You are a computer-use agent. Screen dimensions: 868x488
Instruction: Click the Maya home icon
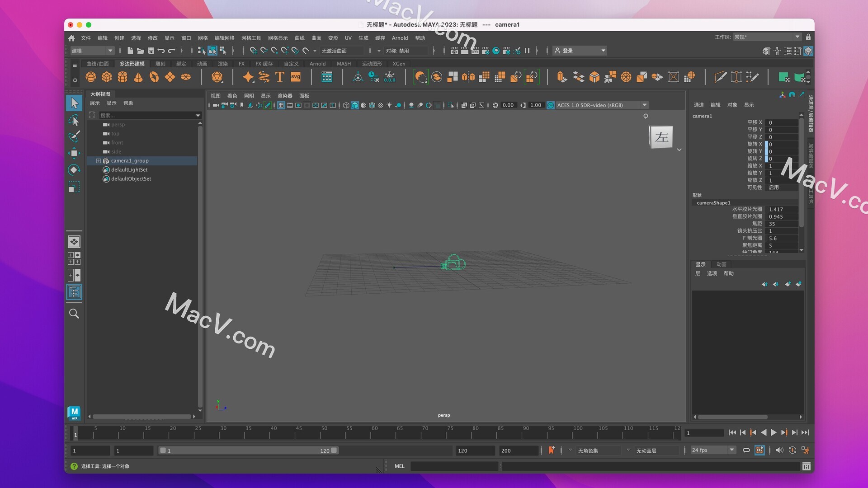[71, 38]
